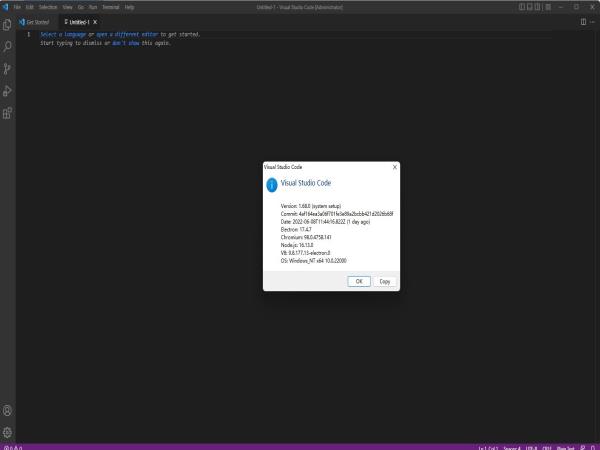Viewport: 600px width, 450px height.
Task: Click the Commit hash line
Action: [337, 214]
